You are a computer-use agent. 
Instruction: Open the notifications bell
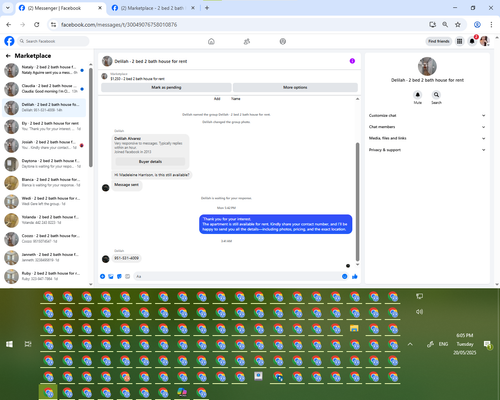tap(472, 41)
